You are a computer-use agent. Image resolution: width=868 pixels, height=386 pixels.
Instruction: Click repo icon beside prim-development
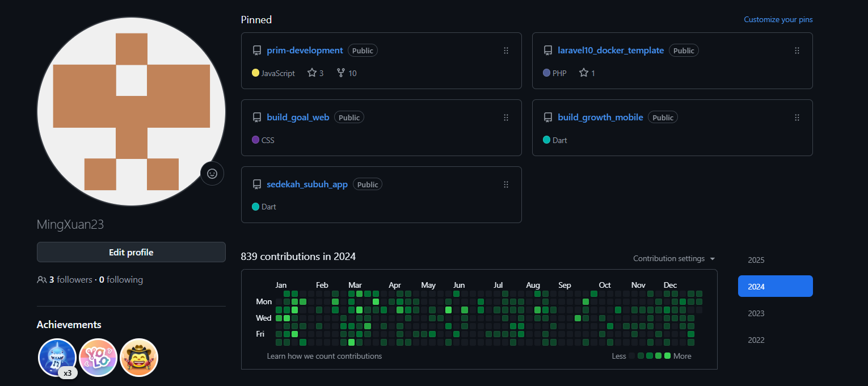[x=257, y=51]
